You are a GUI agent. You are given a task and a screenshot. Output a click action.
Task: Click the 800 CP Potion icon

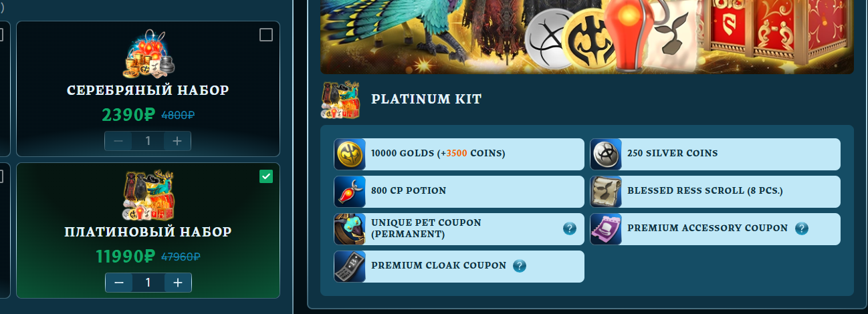tap(350, 192)
